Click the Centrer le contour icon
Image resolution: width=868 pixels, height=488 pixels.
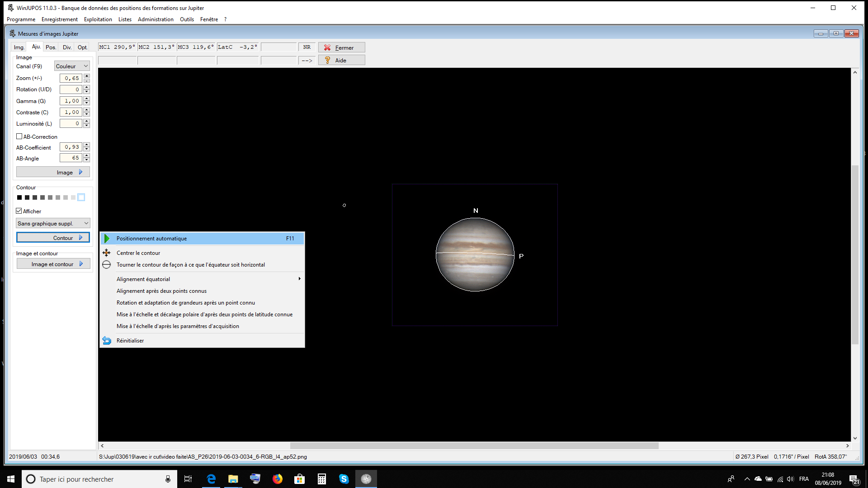click(x=107, y=253)
